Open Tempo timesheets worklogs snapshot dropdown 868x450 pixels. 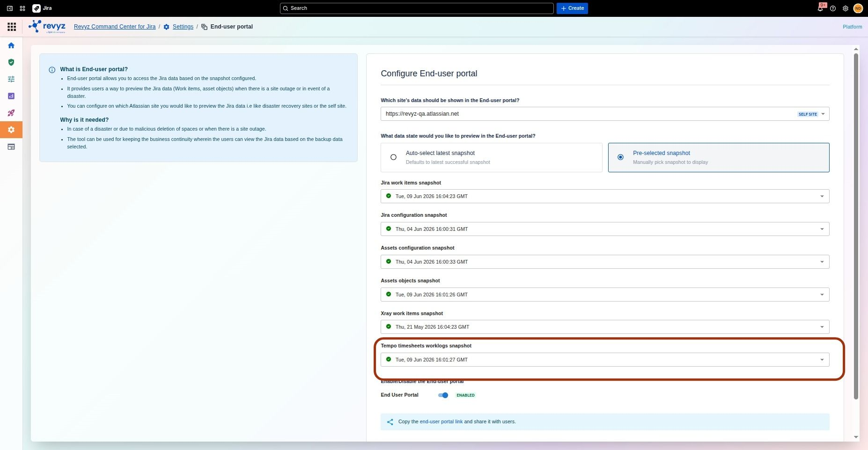coord(605,360)
